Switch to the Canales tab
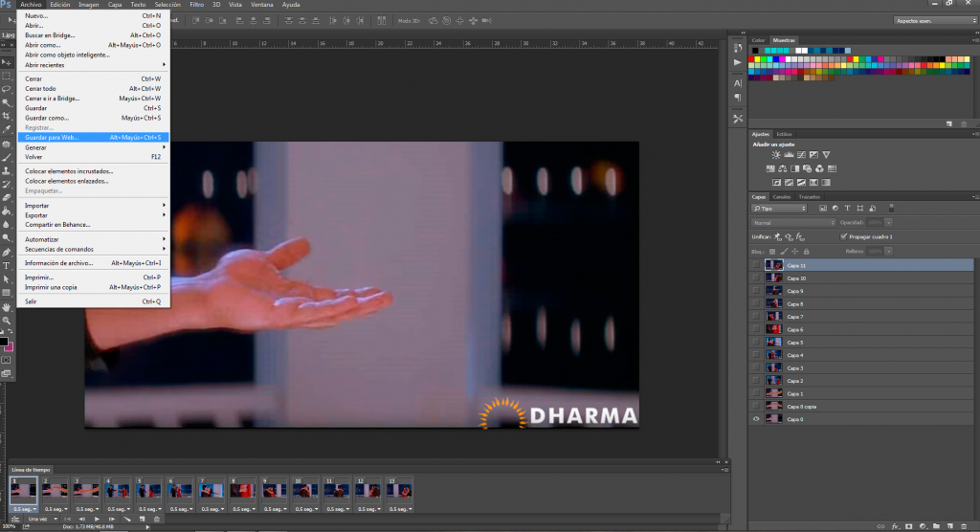 781,197
